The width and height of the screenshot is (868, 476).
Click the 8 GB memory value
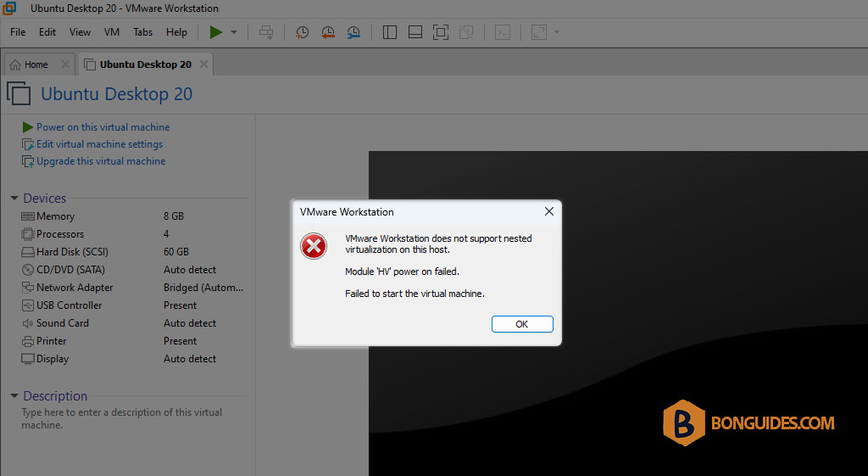(x=174, y=216)
